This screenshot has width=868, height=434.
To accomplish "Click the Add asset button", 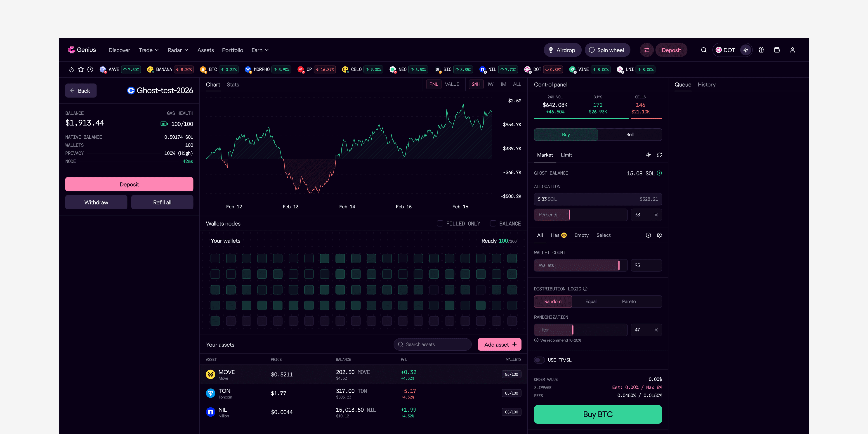I will pos(500,344).
